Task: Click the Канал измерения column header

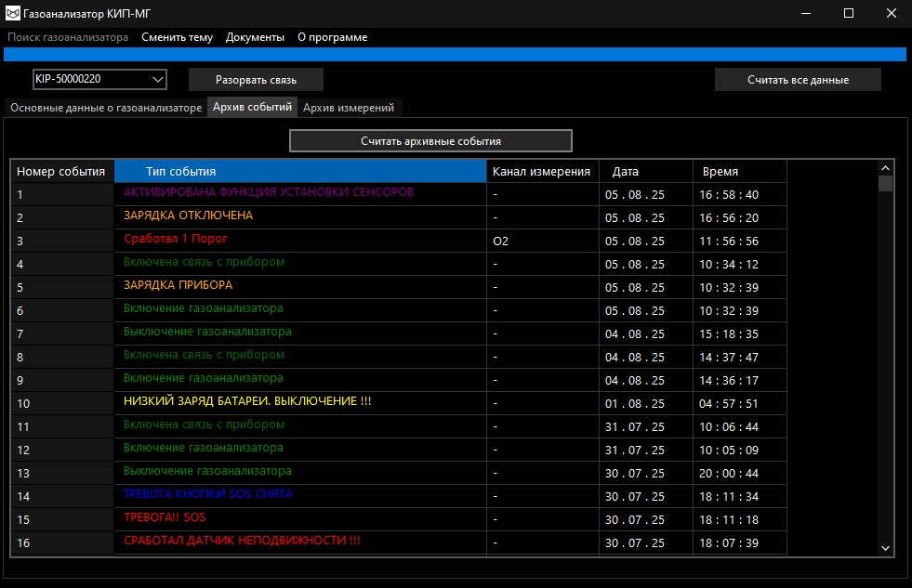Action: click(x=542, y=172)
